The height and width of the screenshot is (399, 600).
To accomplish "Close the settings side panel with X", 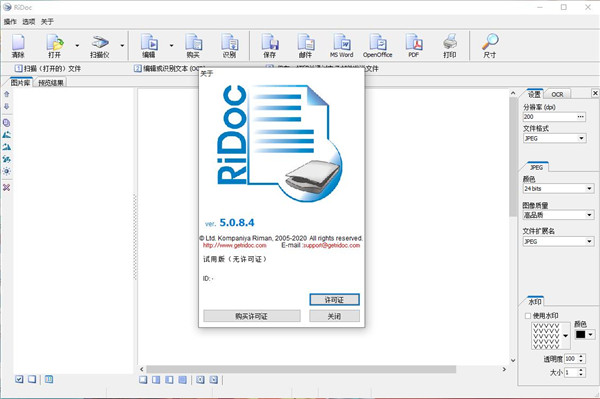I will tap(595, 93).
